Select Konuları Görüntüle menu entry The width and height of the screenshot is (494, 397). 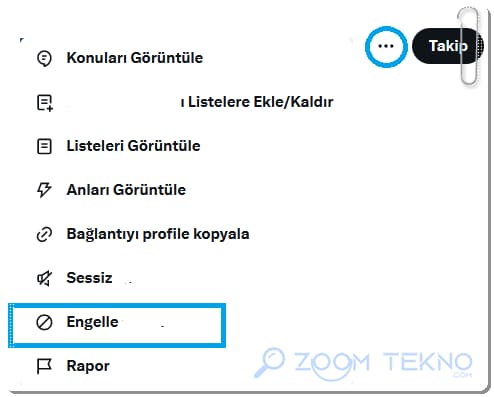tap(135, 58)
